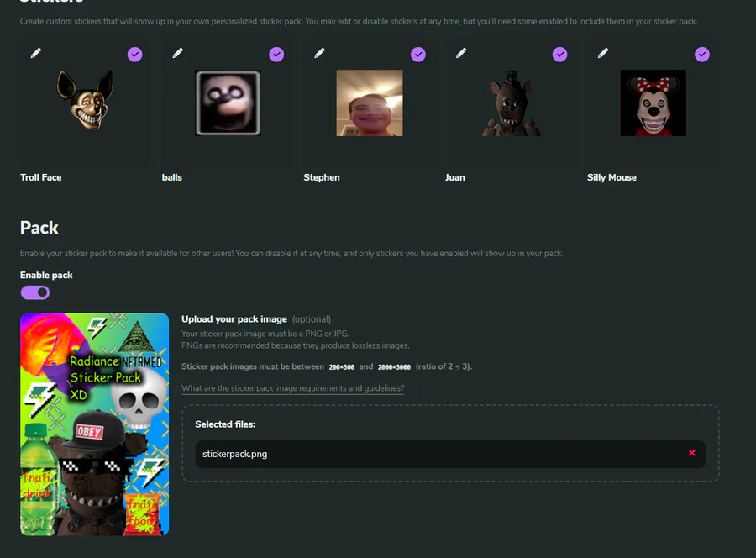
Task: Open edit pencil for Stephen sticker
Action: point(319,53)
